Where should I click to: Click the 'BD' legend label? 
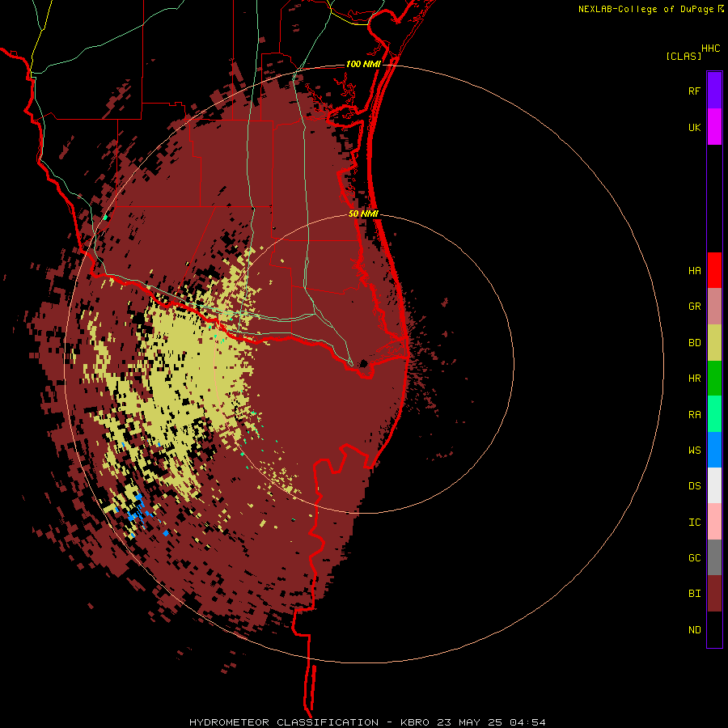click(x=694, y=343)
